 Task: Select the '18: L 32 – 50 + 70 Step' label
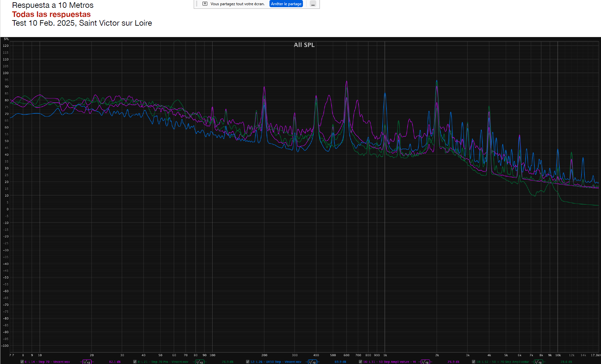(x=503, y=362)
